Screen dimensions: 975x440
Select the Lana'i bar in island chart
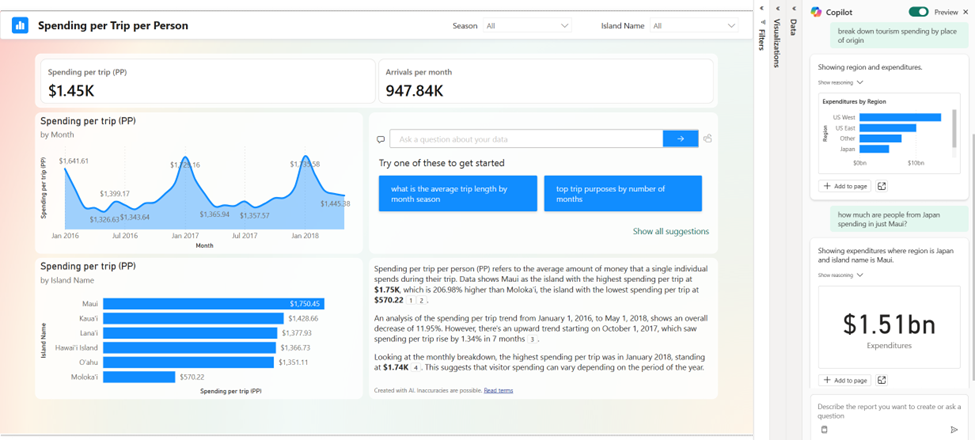[190, 333]
